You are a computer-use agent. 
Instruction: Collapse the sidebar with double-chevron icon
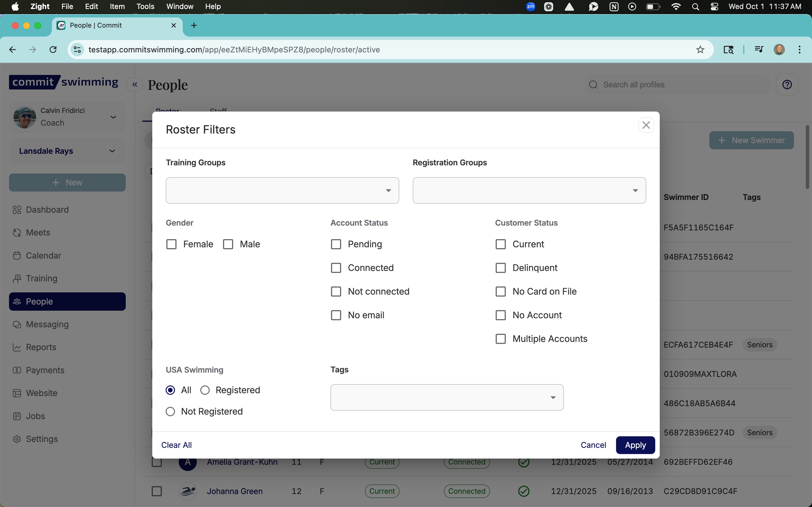[135, 84]
